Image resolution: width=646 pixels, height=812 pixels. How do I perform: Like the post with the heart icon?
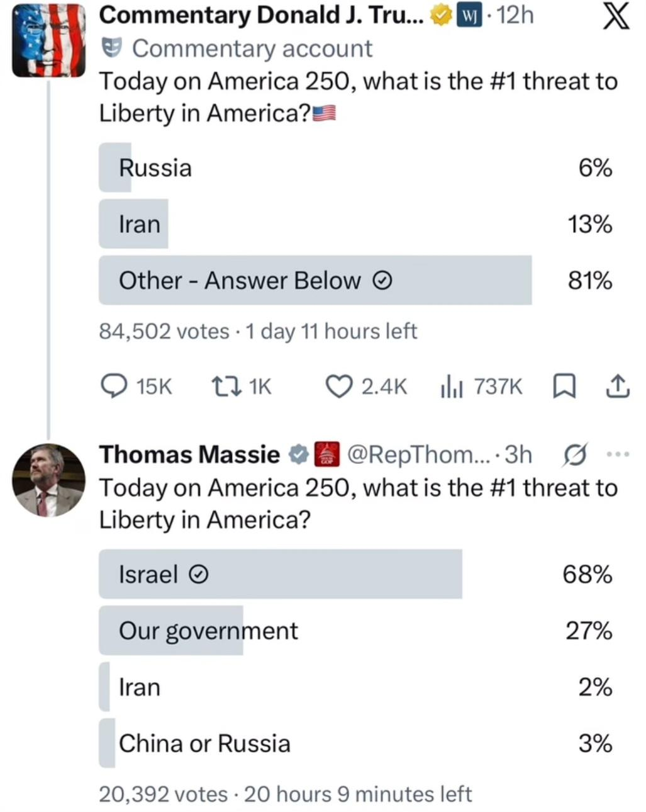tap(339, 386)
